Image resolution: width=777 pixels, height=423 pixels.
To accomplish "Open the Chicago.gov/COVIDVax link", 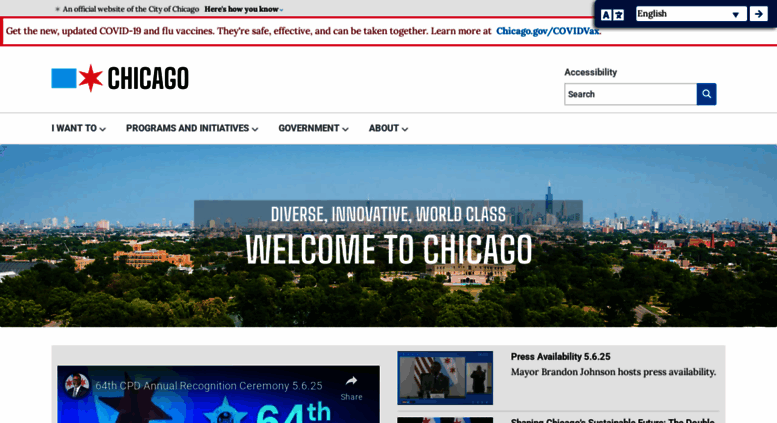I will click(548, 31).
